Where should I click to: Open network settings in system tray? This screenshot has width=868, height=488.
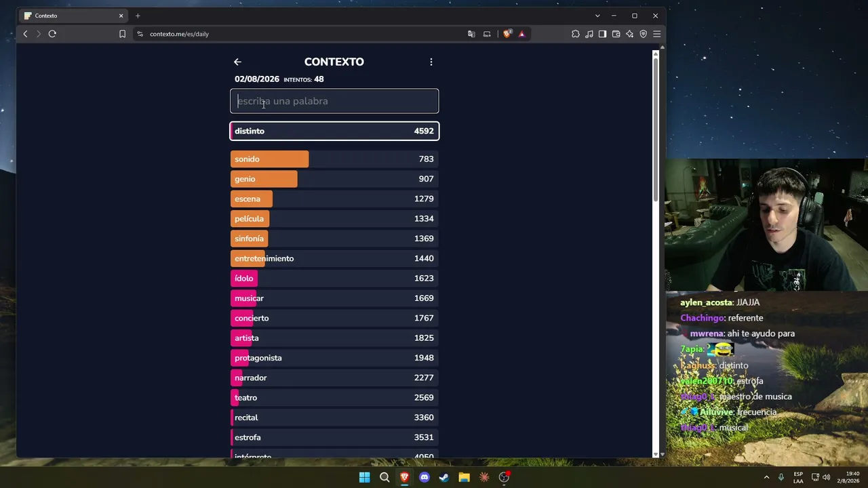(815, 477)
